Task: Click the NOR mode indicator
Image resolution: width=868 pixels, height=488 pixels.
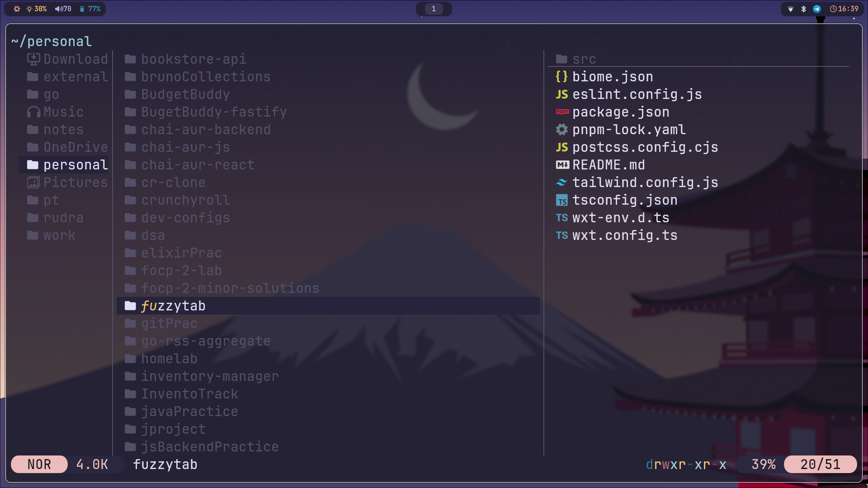Action: 39,465
